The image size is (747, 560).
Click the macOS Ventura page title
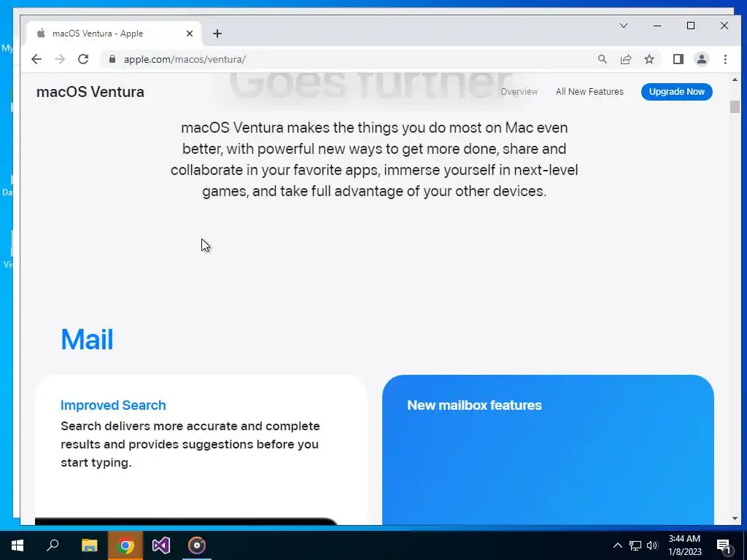90,91
